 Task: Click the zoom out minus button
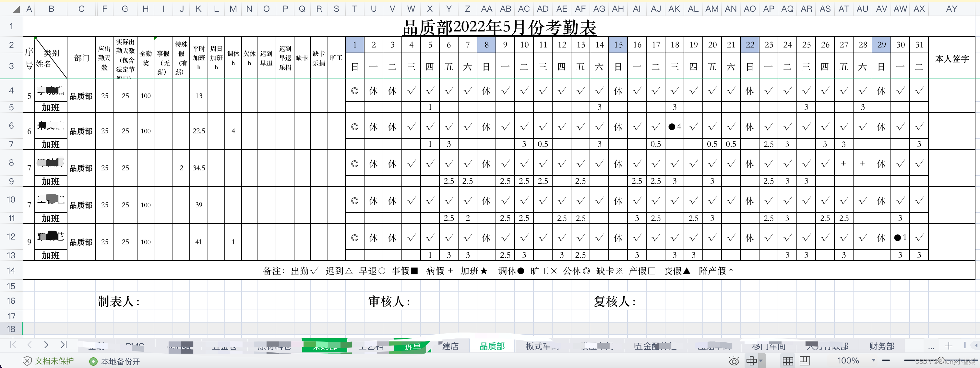pyautogui.click(x=886, y=361)
